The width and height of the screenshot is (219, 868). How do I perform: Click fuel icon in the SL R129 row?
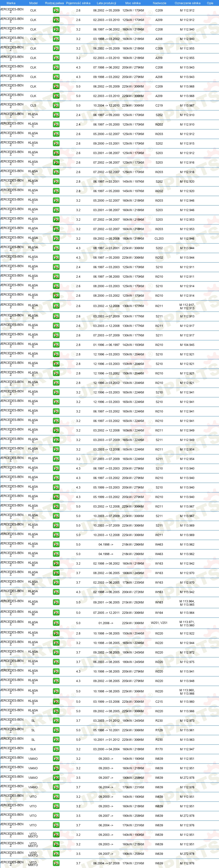(x=56, y=730)
